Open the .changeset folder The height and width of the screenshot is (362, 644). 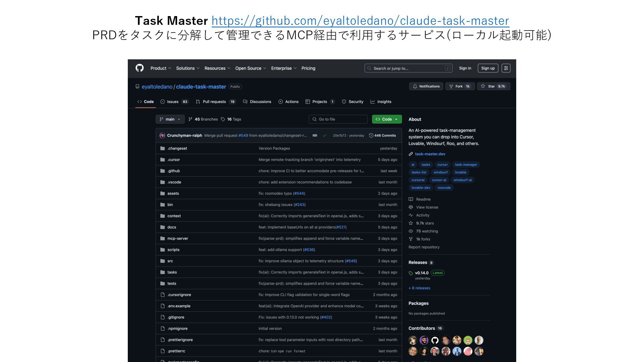[177, 148]
